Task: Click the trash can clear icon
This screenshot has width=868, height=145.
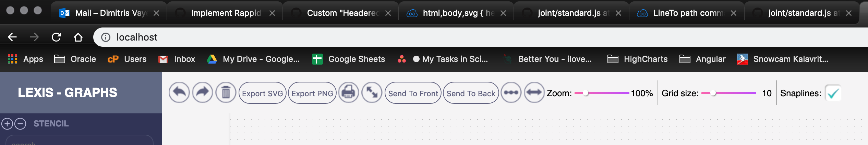Action: point(226,93)
